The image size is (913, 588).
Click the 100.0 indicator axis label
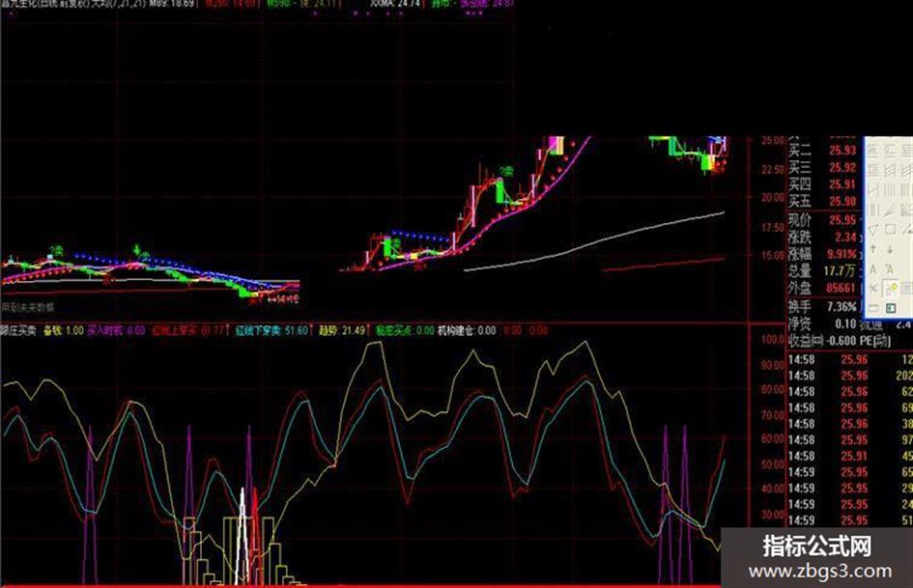coord(773,340)
